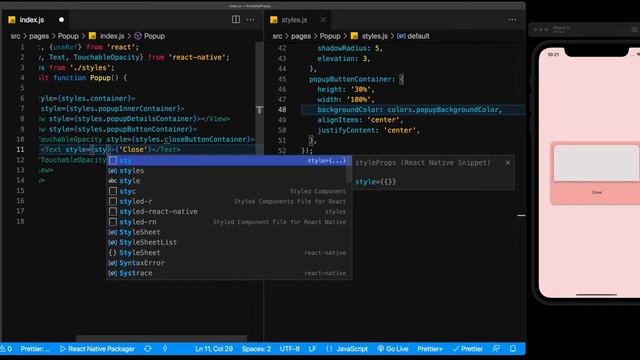Tap the gray popup details box in simulator
The width and height of the screenshot is (640, 360).
596,163
